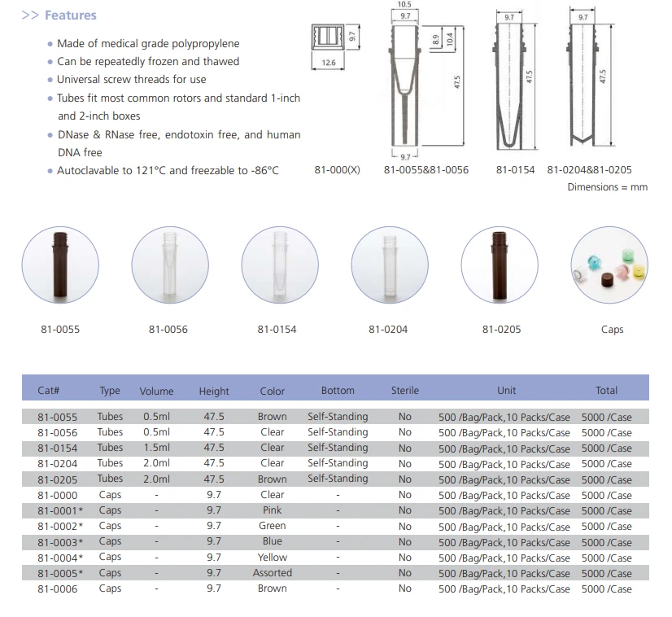
Task: Click the '81-0205' table cell
Action: (58, 479)
